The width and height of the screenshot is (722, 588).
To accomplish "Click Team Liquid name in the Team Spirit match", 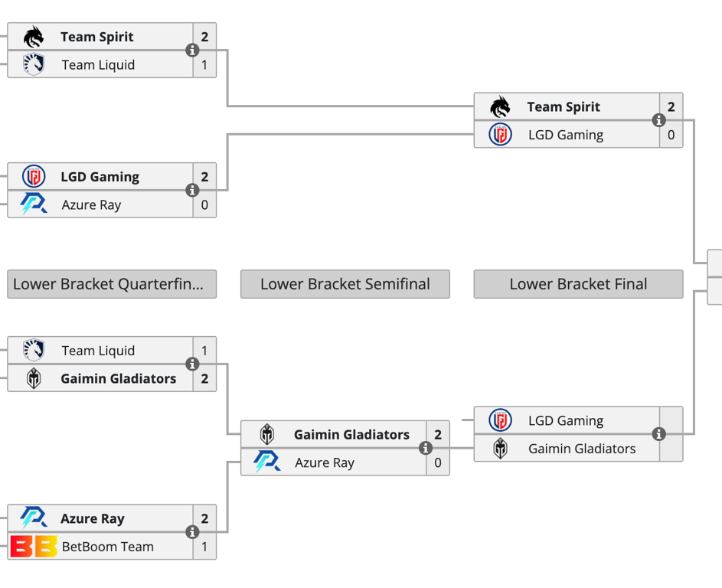I will (98, 65).
